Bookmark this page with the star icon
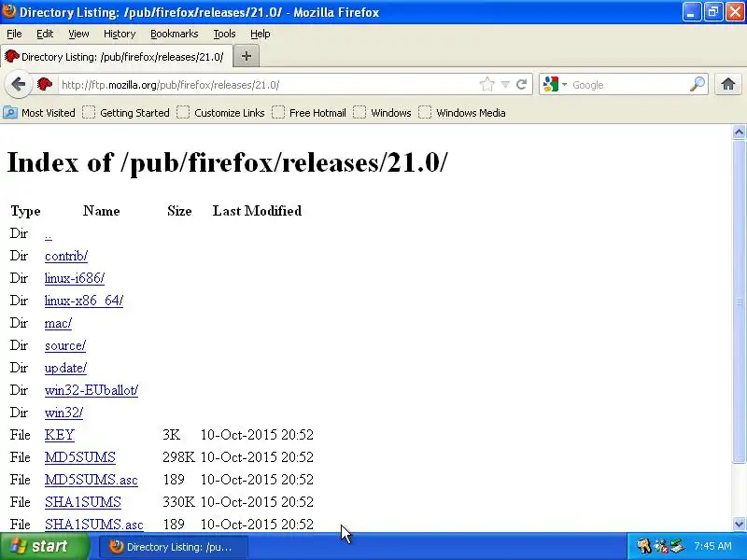 486,85
